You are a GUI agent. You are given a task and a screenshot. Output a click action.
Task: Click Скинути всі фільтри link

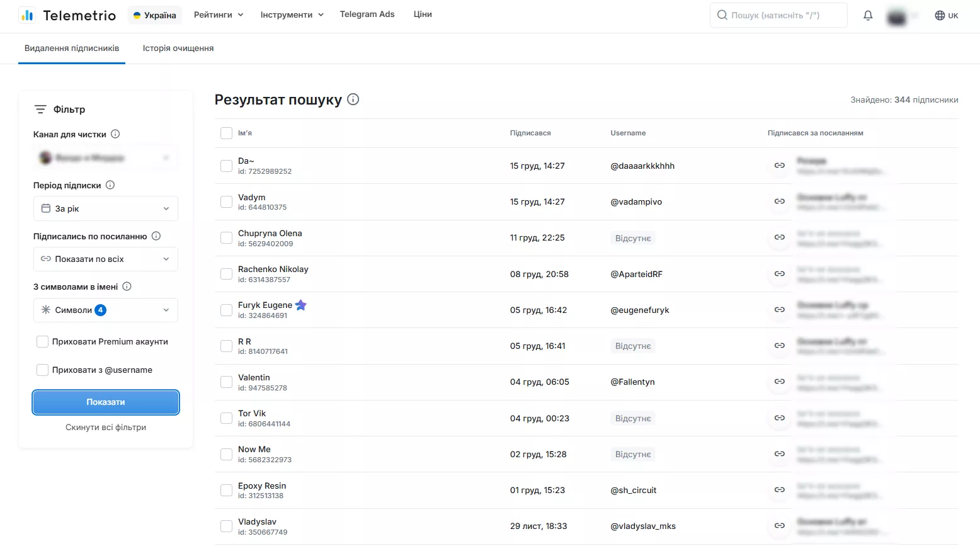pyautogui.click(x=106, y=427)
